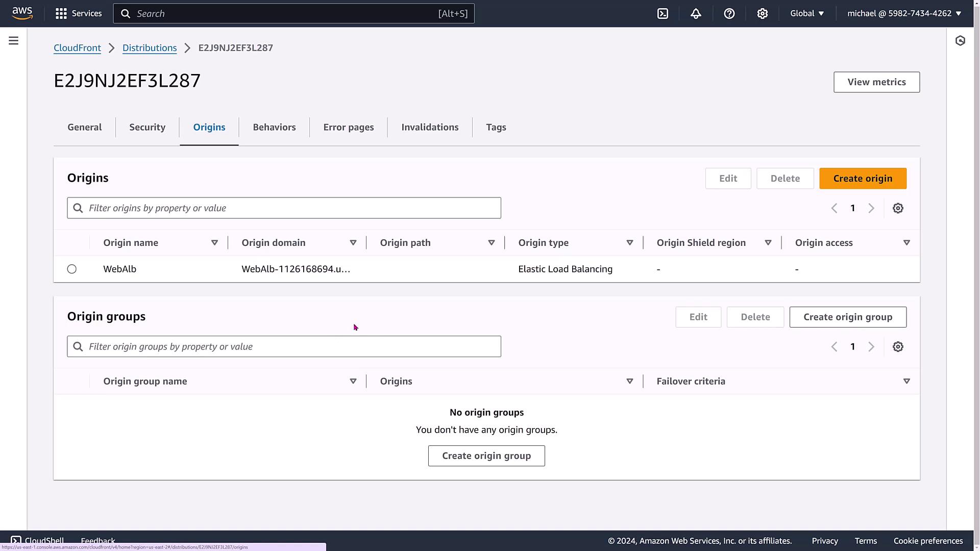Select the WebAlb origin radio button
980x551 pixels.
pos(72,269)
